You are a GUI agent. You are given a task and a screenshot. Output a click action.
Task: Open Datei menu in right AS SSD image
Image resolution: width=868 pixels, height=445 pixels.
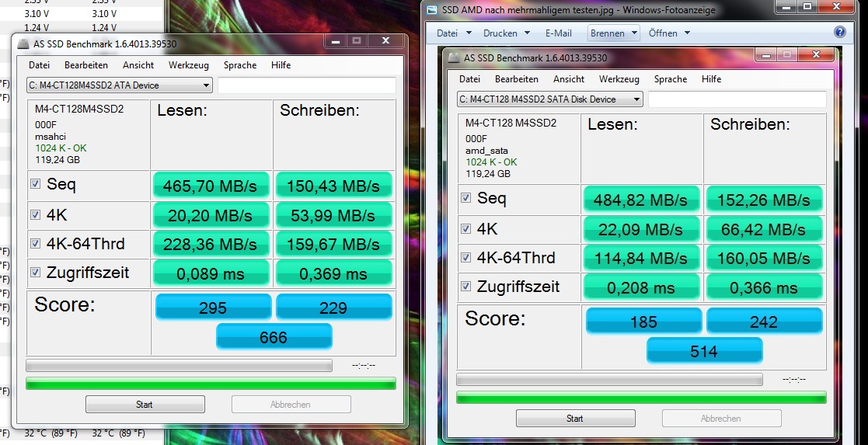coord(469,79)
